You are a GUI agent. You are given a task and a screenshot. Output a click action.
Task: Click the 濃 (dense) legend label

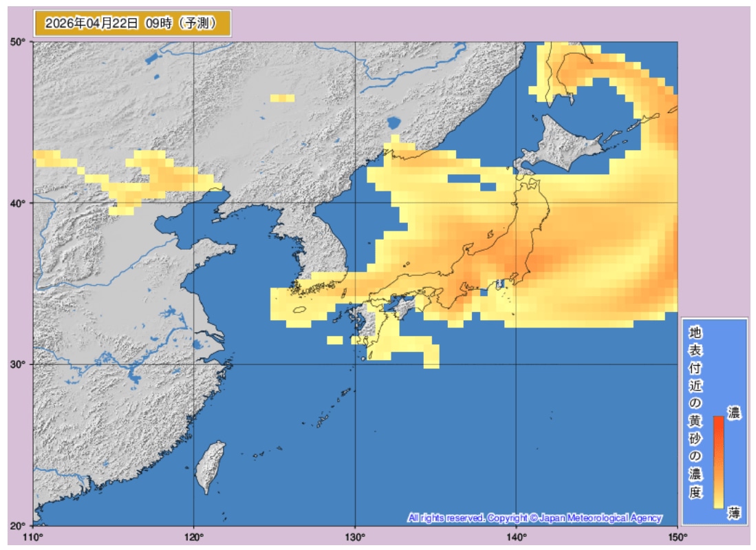[735, 414]
